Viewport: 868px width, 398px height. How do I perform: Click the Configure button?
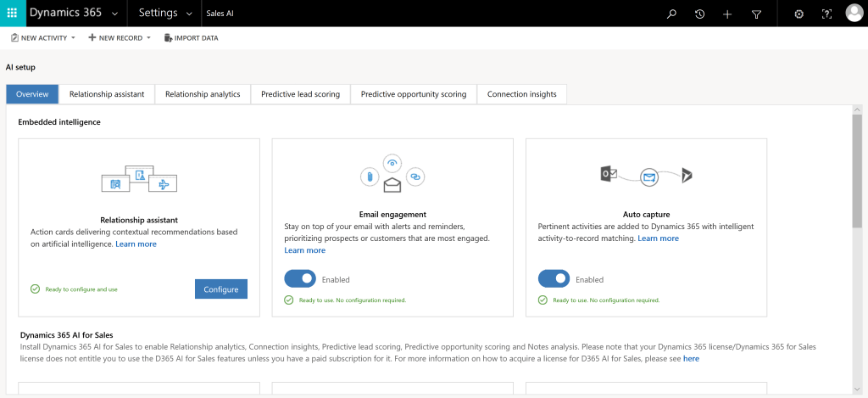click(221, 289)
